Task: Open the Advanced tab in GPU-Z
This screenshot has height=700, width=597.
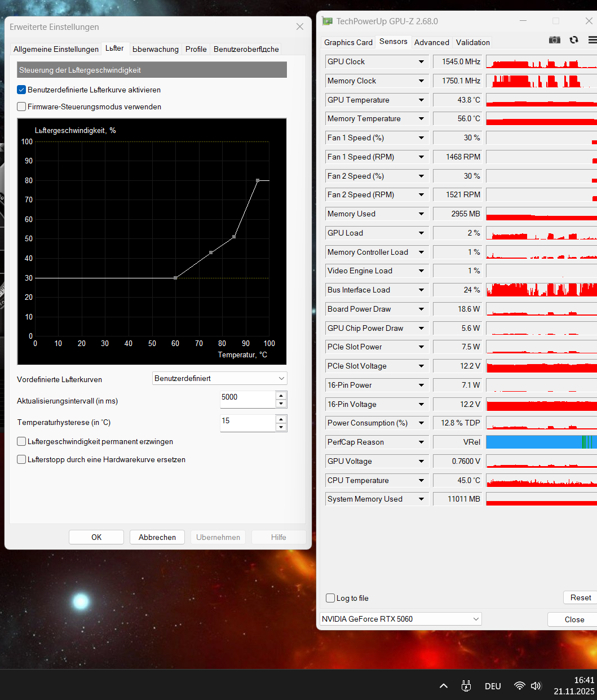Action: 432,42
